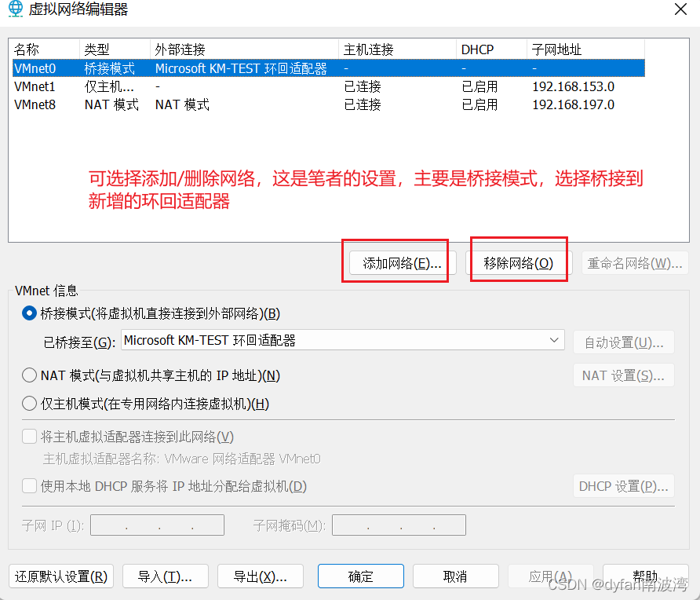Select the VMnet8 NAT network row

[x=157, y=104]
